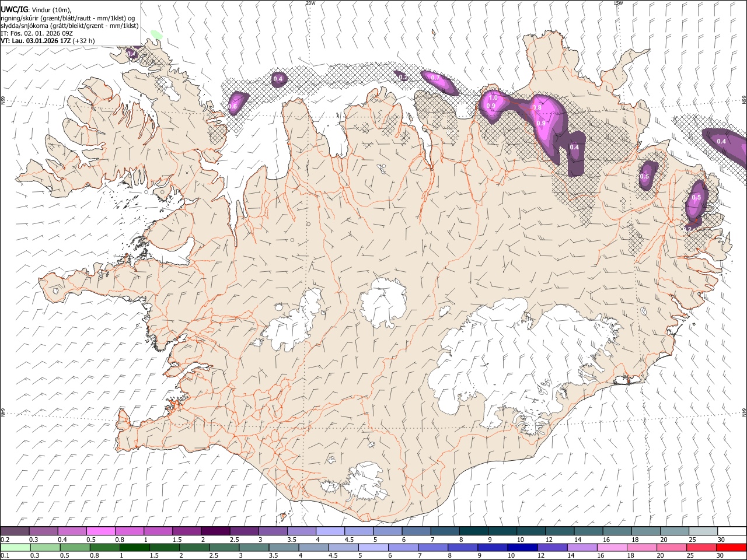Click the 1.0 snowfall value label
This screenshot has height=560, width=747.
pyautogui.click(x=493, y=98)
